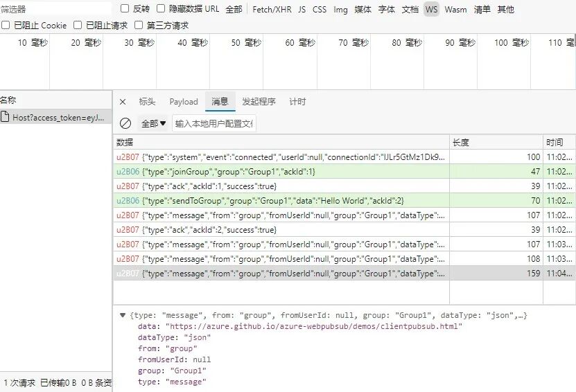The height and width of the screenshot is (392, 576).
Task: Filter requests by 文档
Action: click(410, 9)
